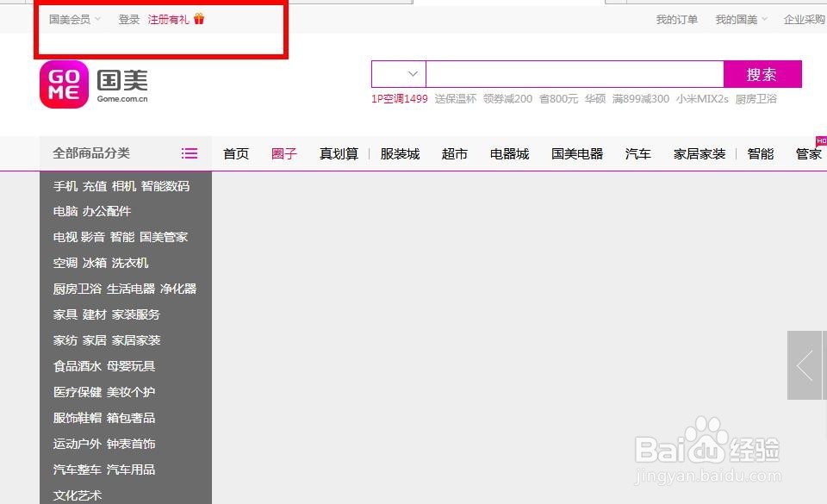Click hot search 华硕
Image resolution: width=827 pixels, height=504 pixels.
point(595,98)
